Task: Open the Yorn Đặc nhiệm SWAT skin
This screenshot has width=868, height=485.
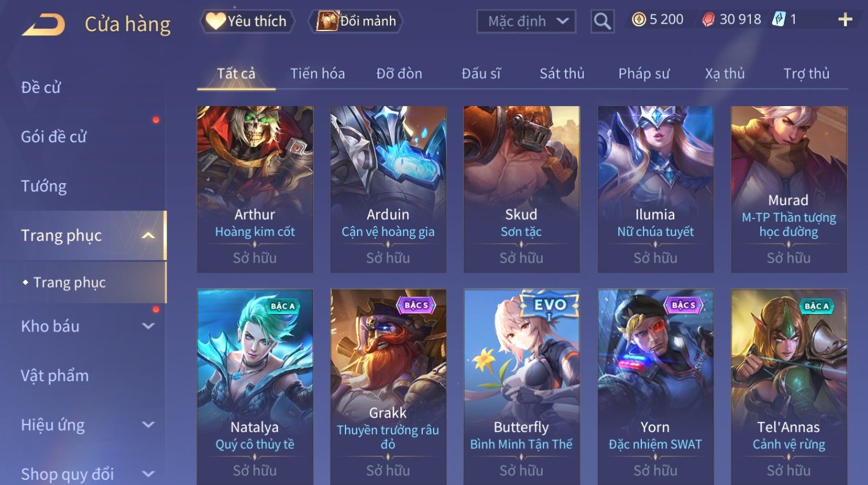Action: [x=655, y=387]
